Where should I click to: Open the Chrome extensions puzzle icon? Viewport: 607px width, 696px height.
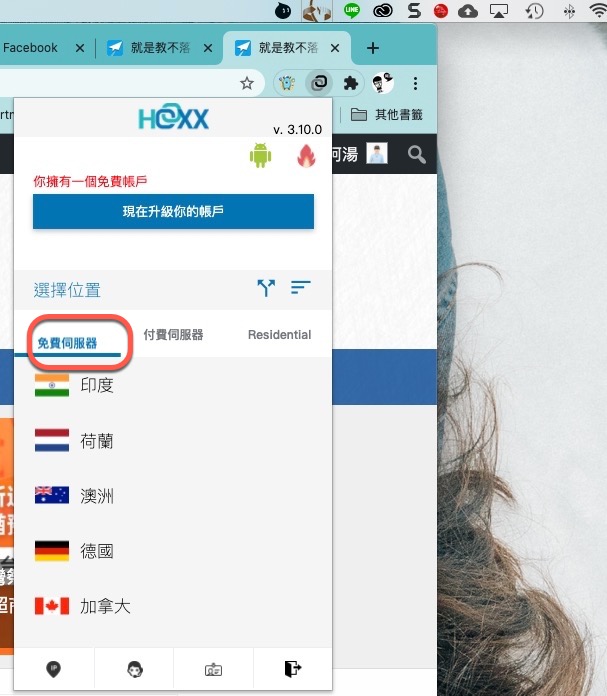point(350,83)
